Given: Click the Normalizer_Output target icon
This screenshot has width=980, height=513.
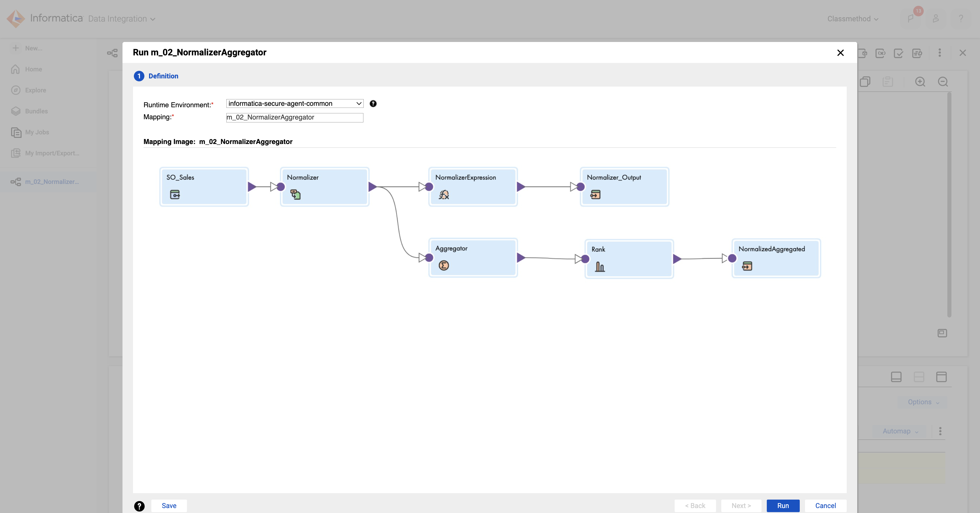Looking at the screenshot, I should [x=595, y=194].
